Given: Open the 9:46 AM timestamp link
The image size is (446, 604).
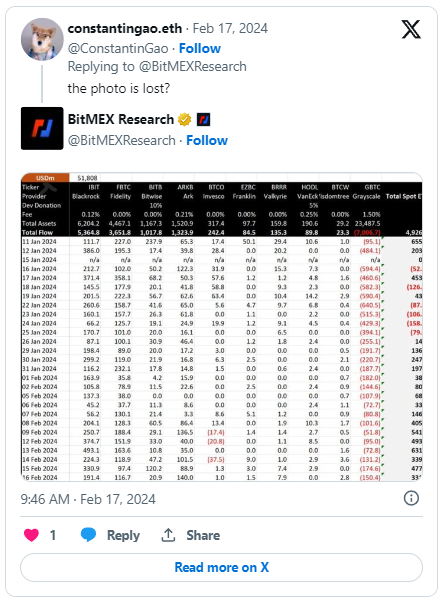Looking at the screenshot, I should [x=88, y=499].
